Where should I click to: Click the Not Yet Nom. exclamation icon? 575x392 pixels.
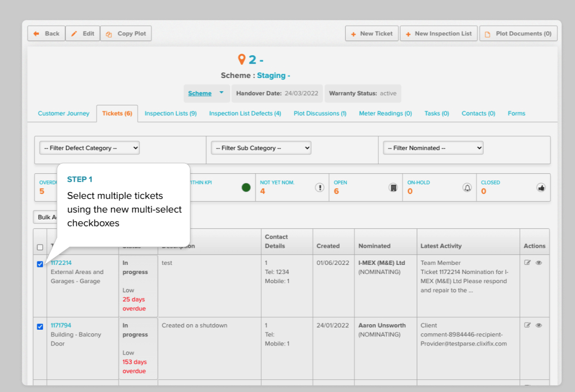click(320, 187)
